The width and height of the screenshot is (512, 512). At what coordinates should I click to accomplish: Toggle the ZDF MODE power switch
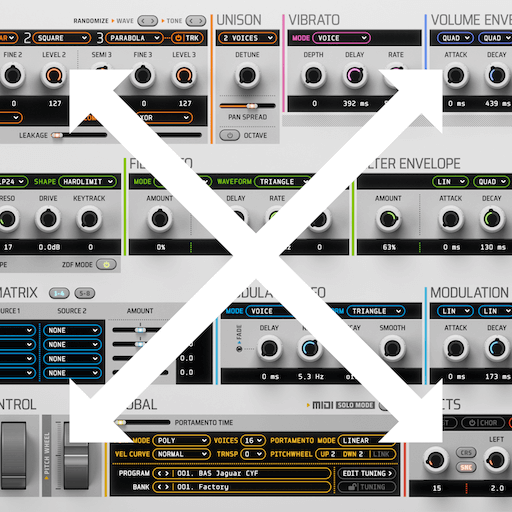[106, 265]
